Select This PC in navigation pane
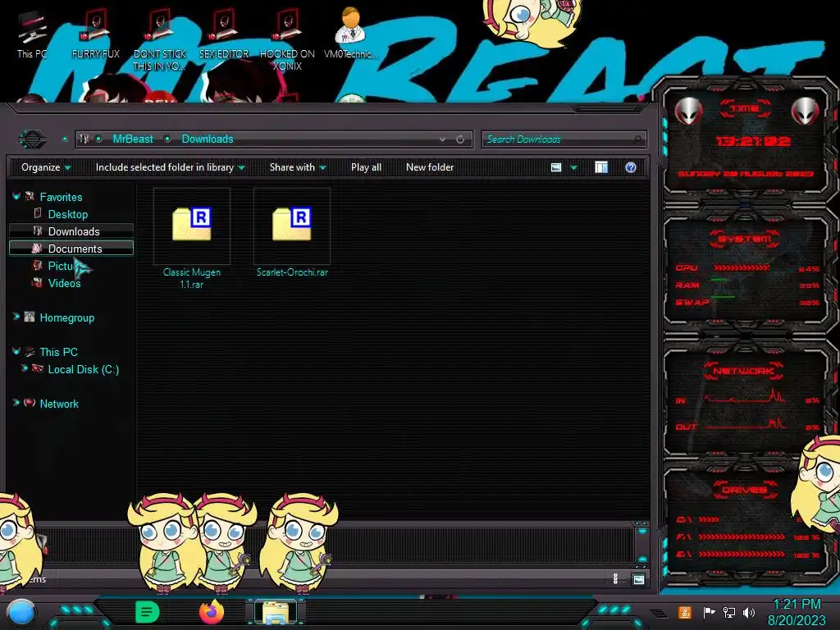 58,352
